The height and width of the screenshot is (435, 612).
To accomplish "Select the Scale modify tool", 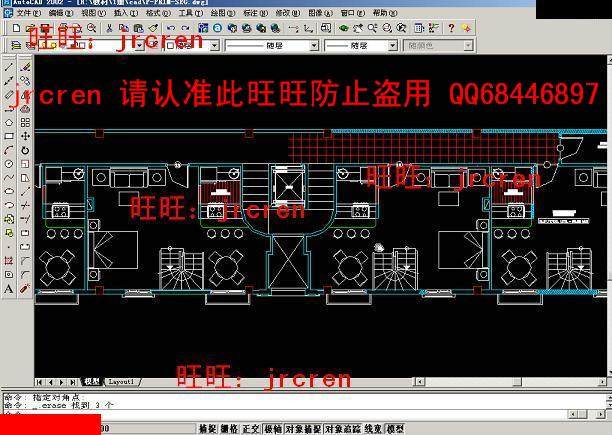I will pos(25,164).
